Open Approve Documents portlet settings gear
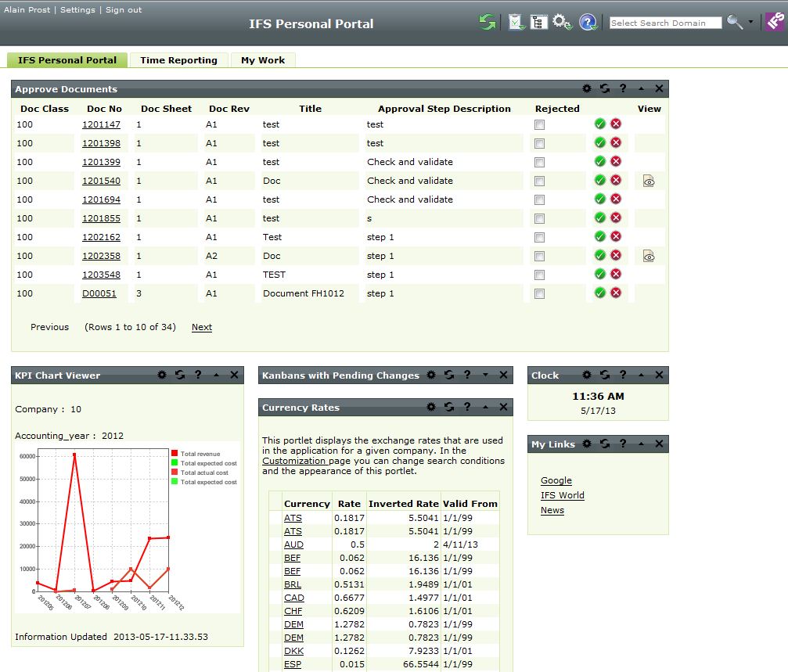Viewport: 788px width, 672px height. pyautogui.click(x=587, y=89)
